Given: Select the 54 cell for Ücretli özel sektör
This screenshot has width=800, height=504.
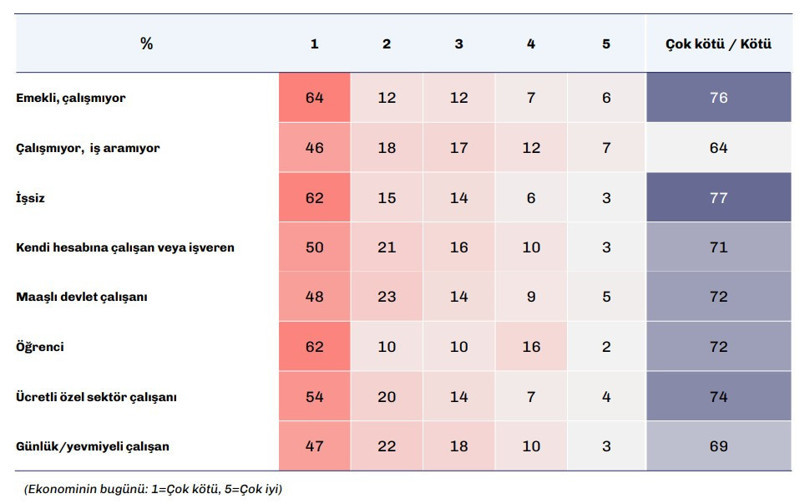Looking at the screenshot, I should [314, 397].
